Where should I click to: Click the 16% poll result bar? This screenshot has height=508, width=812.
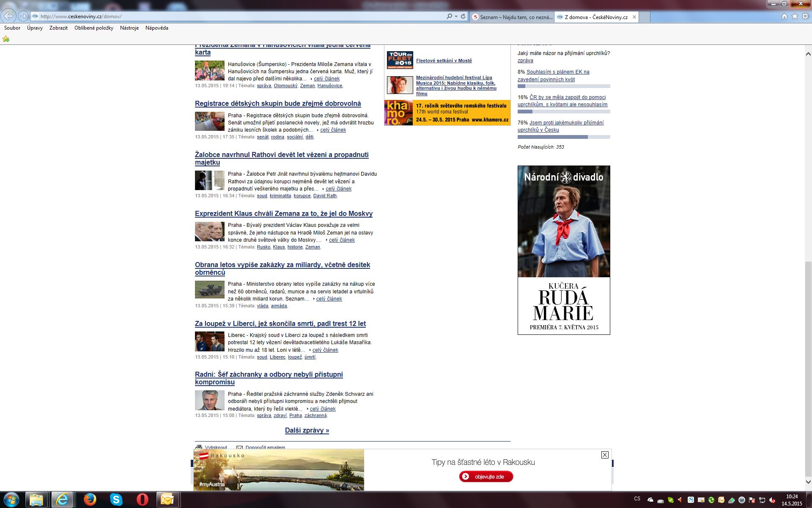click(564, 112)
